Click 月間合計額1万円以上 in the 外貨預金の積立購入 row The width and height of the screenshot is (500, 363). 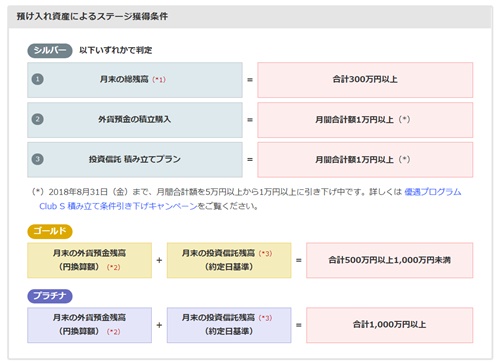[354, 119]
